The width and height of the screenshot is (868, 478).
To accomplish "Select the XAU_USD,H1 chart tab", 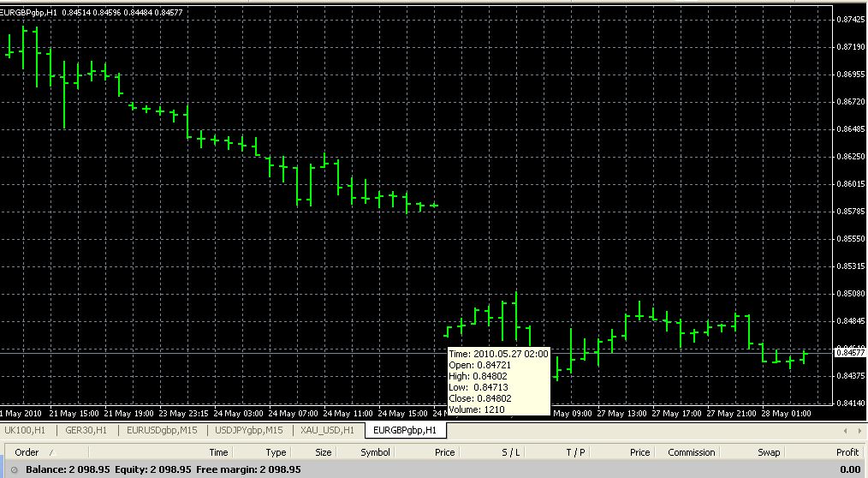I will coord(327,430).
